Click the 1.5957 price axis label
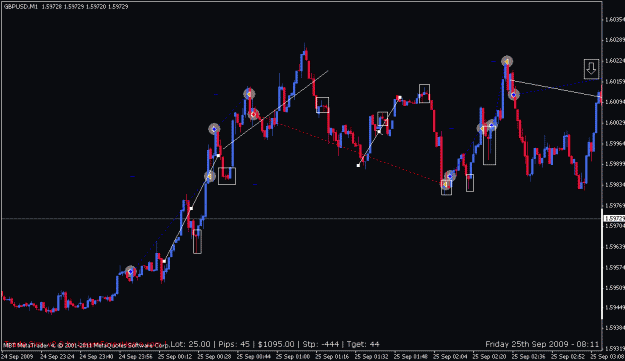The height and width of the screenshot is (361, 625). tap(615, 267)
